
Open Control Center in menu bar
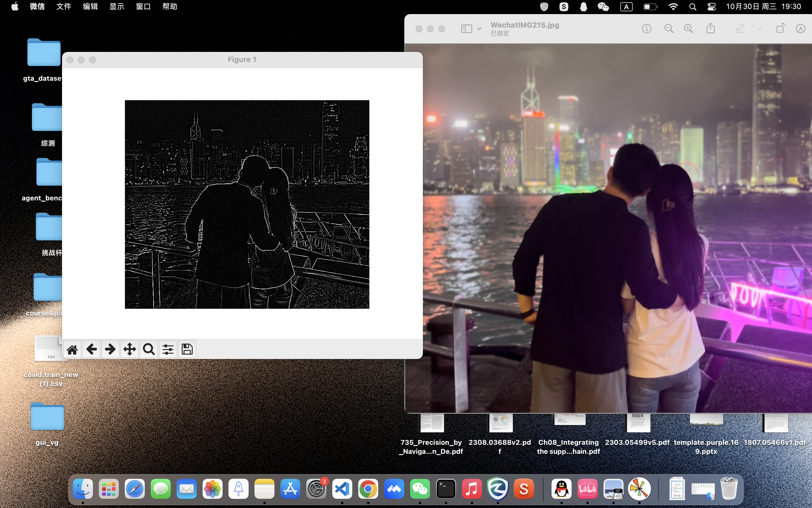[x=712, y=7]
